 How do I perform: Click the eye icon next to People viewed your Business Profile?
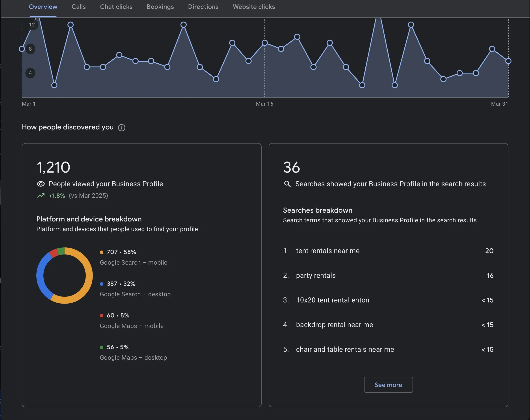tap(41, 184)
